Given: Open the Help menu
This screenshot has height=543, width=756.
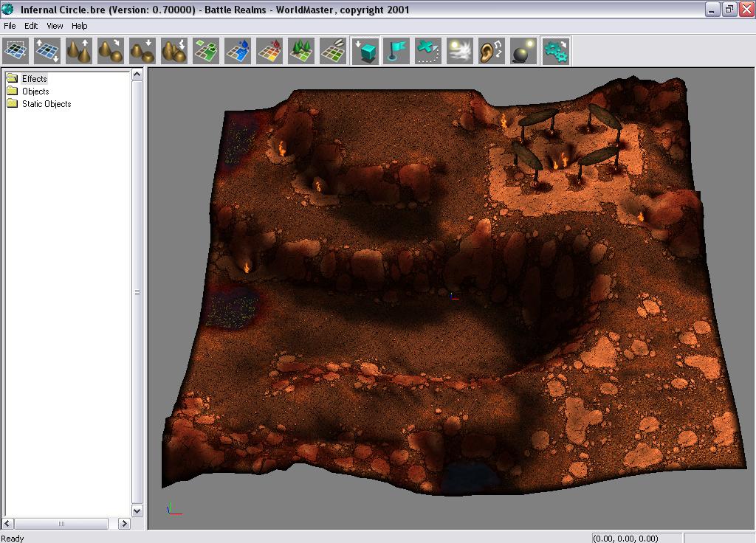Looking at the screenshot, I should coord(80,26).
